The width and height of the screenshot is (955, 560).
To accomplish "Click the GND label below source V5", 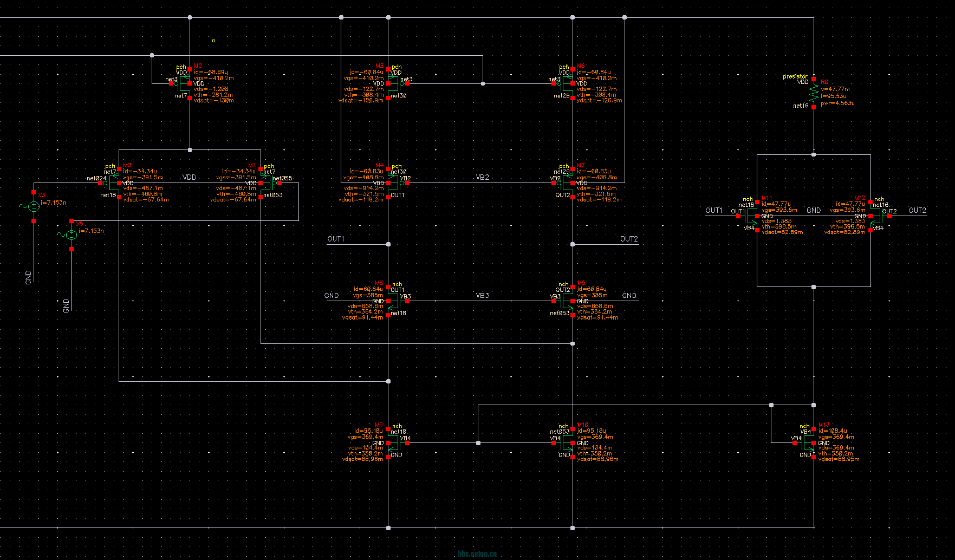I will [x=67, y=305].
